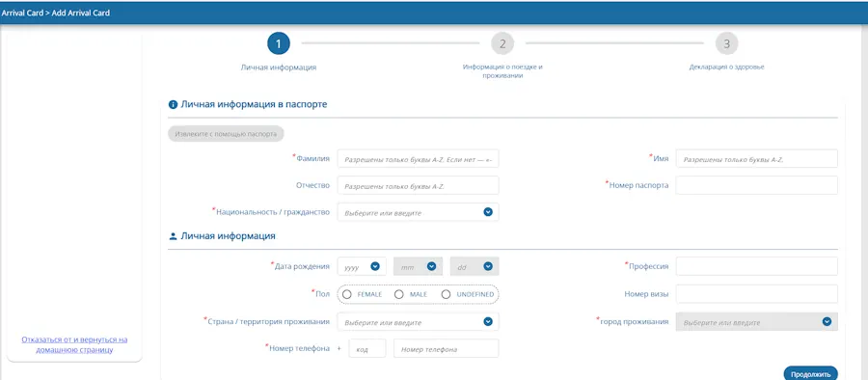Go to step 3 circle
Viewport: 868px width, 380px height.
point(727,43)
